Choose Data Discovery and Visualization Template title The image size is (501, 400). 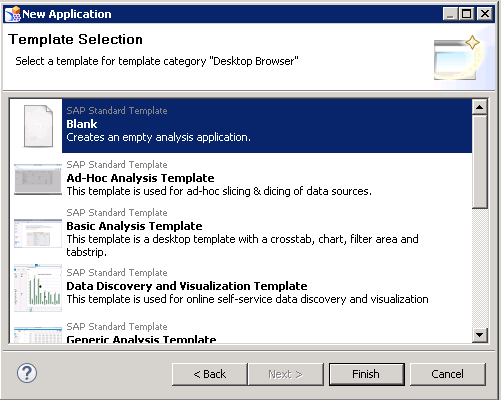187,286
